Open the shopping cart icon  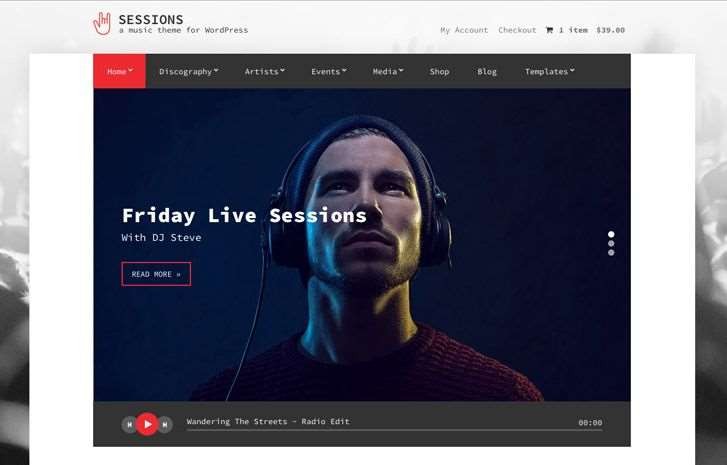(x=549, y=30)
